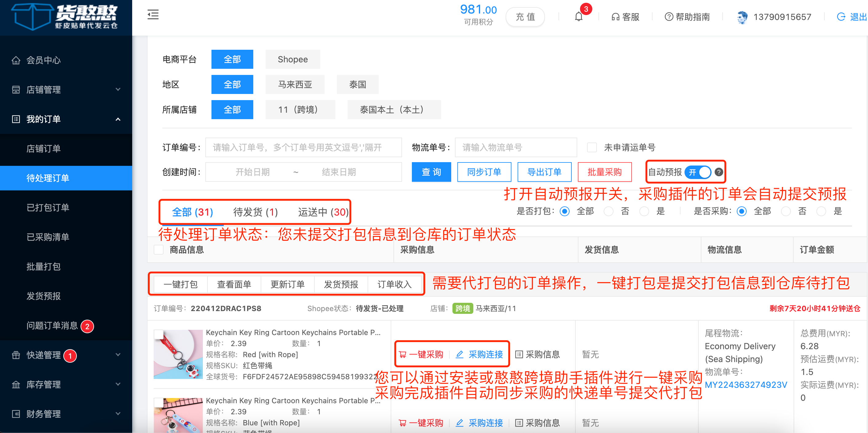Click the 客服 headset icon
This screenshot has width=868, height=433.
(x=615, y=17)
